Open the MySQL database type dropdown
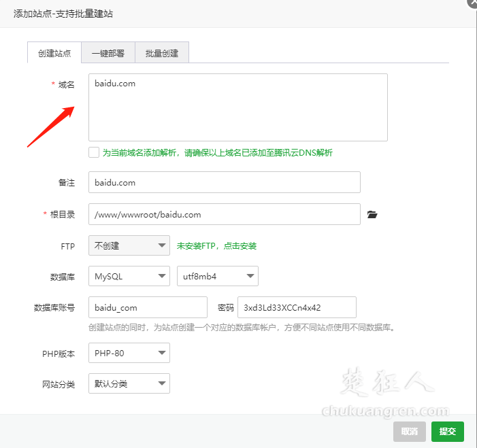The image size is (477, 448). 129,277
